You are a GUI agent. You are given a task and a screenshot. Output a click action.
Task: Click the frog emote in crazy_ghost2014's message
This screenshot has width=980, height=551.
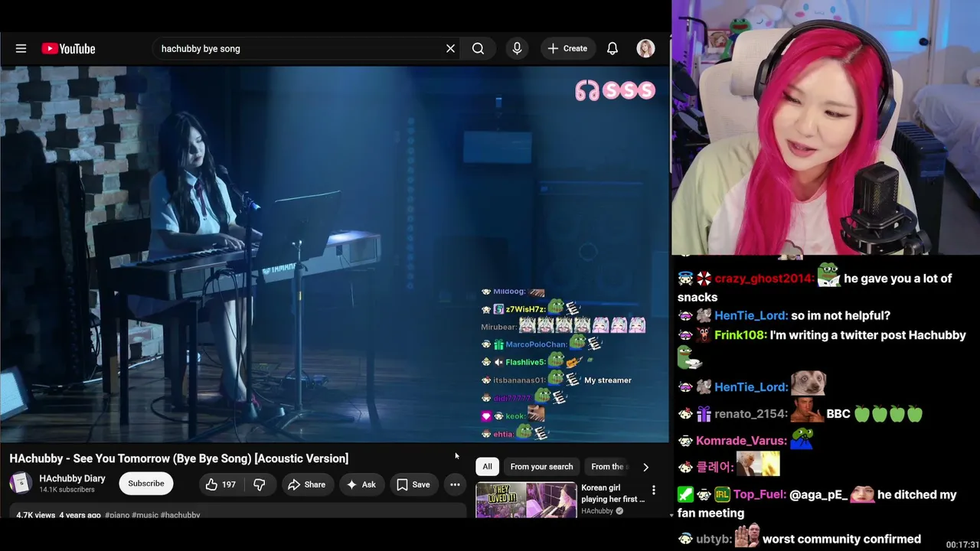[x=828, y=275]
